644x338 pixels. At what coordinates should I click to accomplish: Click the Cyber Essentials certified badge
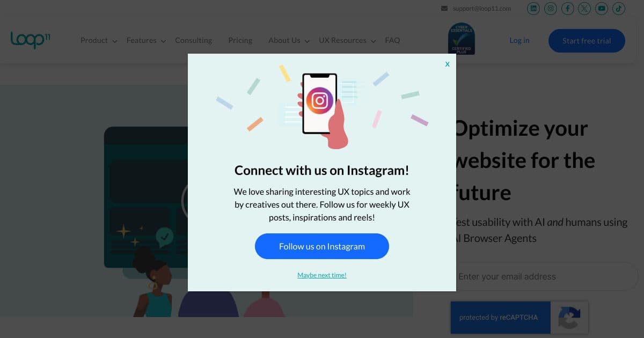tap(462, 38)
